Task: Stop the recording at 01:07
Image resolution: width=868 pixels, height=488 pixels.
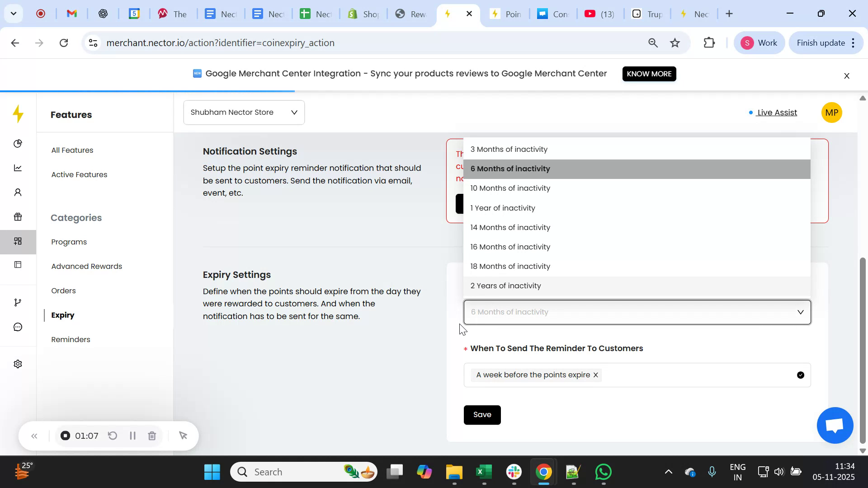Action: [x=65, y=436]
